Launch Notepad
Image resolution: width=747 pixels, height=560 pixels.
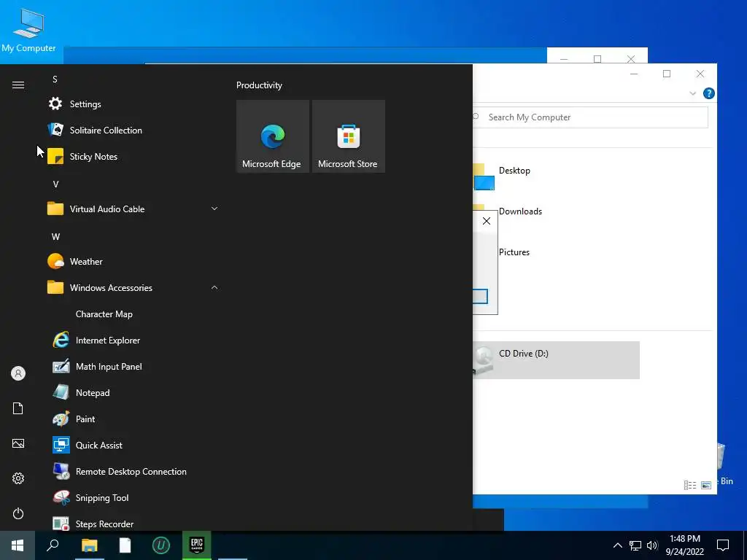click(133, 392)
